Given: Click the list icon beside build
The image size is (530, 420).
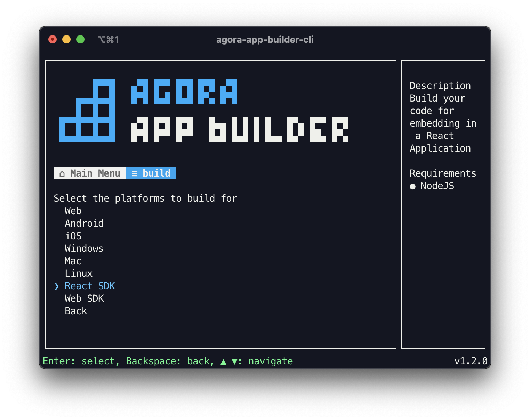Looking at the screenshot, I should 134,173.
